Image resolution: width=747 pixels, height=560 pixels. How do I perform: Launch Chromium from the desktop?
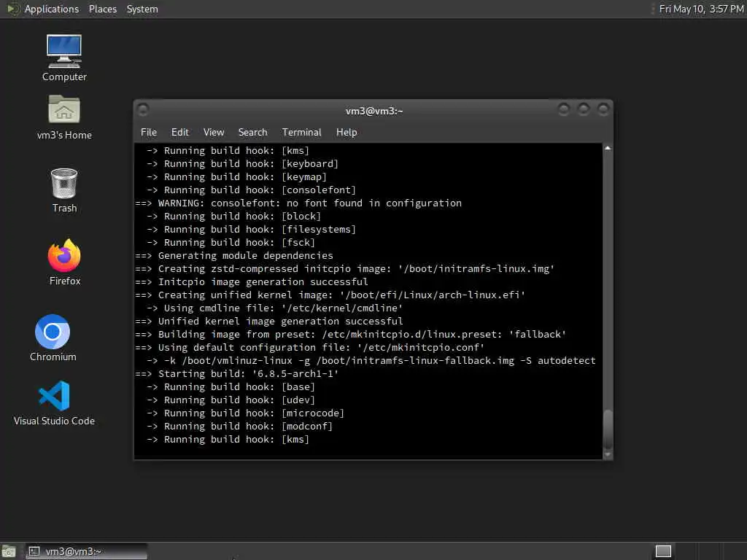(x=53, y=338)
